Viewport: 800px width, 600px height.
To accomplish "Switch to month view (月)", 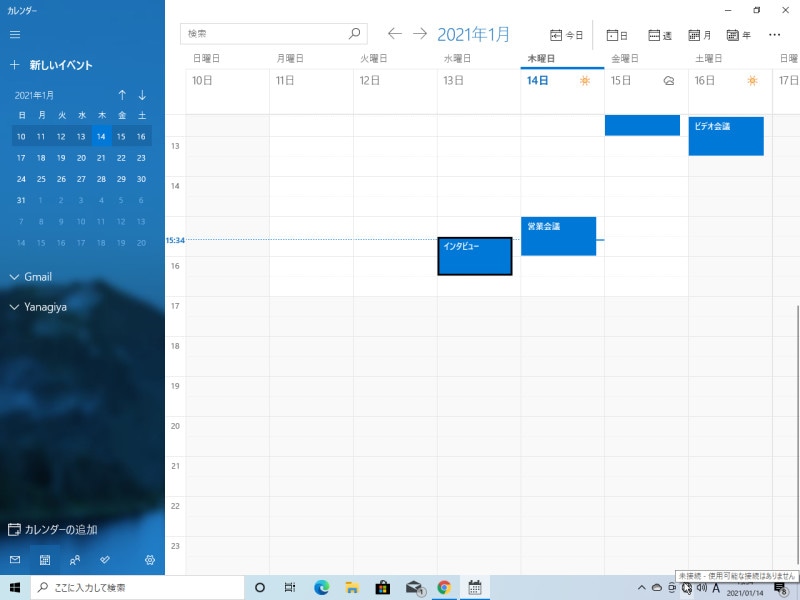I will coord(699,35).
